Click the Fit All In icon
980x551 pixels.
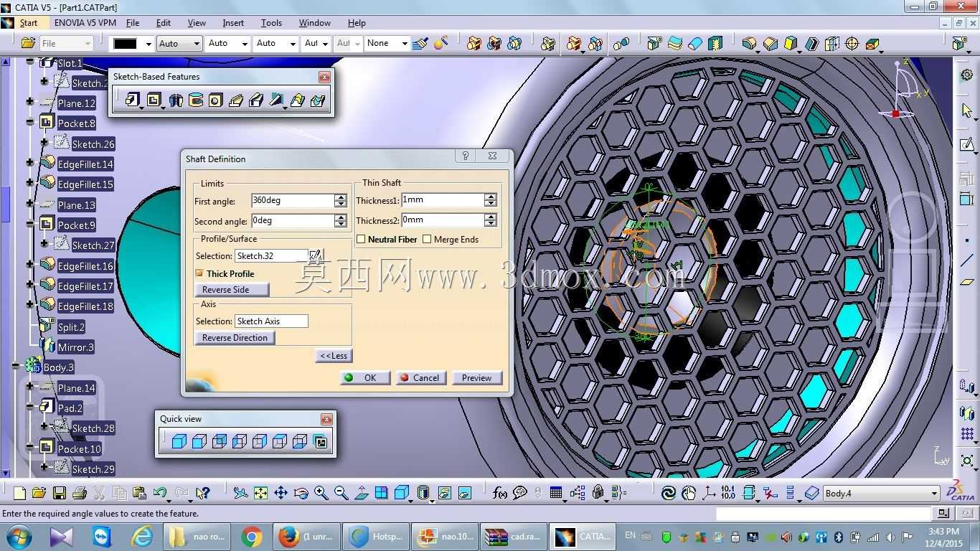260,493
